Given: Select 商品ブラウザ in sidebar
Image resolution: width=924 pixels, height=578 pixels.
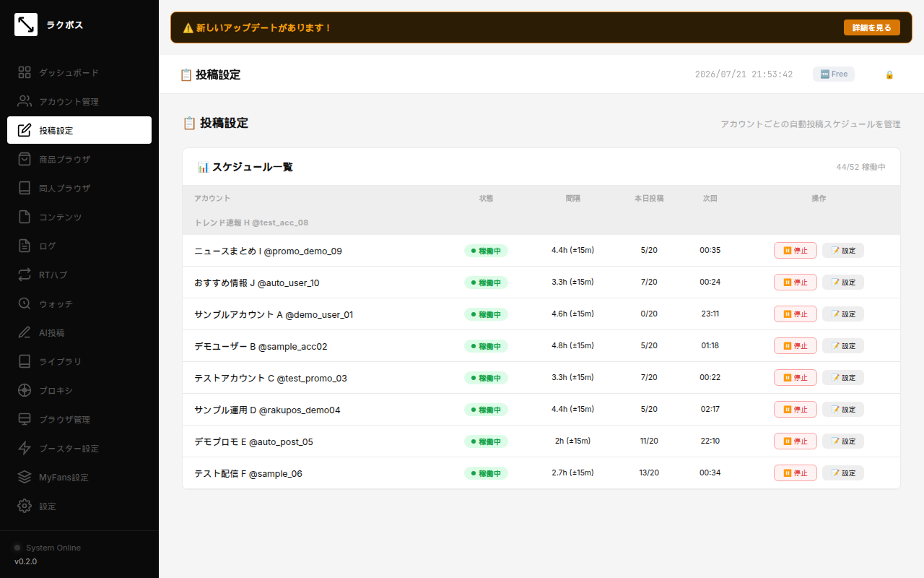Looking at the screenshot, I should coord(79,159).
